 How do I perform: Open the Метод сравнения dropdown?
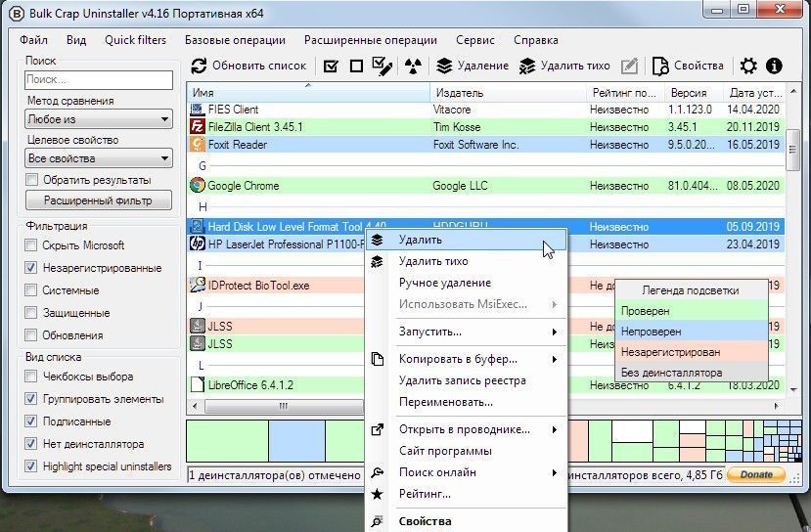tap(99, 119)
